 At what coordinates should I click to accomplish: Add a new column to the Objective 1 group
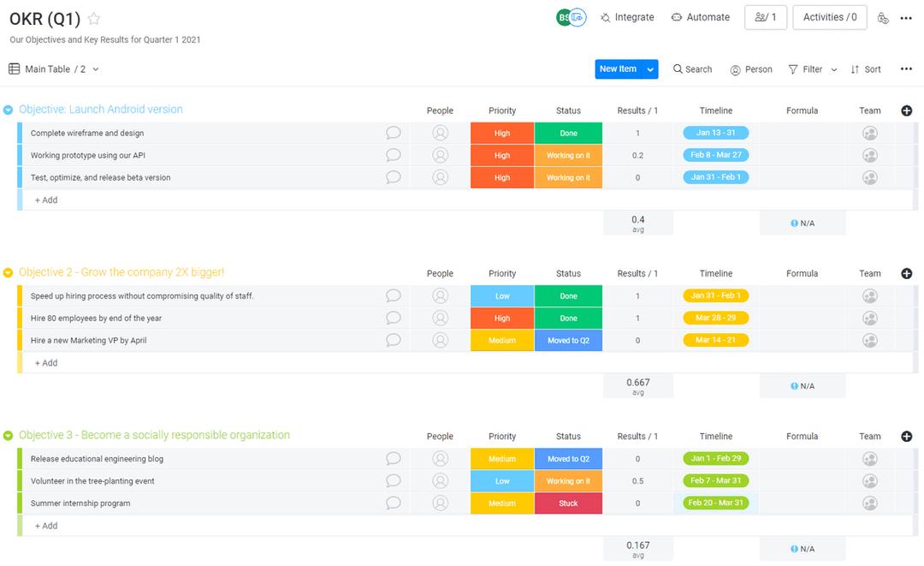tap(906, 110)
